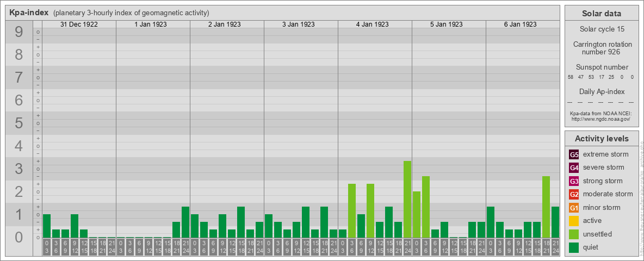Click the '2 Jan 1923' date header

tap(225, 24)
